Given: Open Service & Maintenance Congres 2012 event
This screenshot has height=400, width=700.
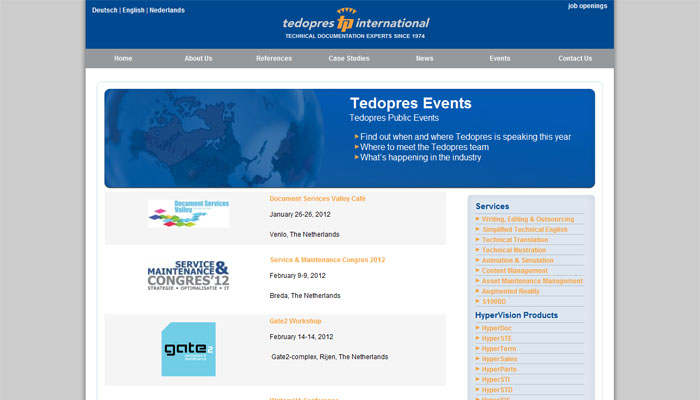Looking at the screenshot, I should tap(327, 260).
